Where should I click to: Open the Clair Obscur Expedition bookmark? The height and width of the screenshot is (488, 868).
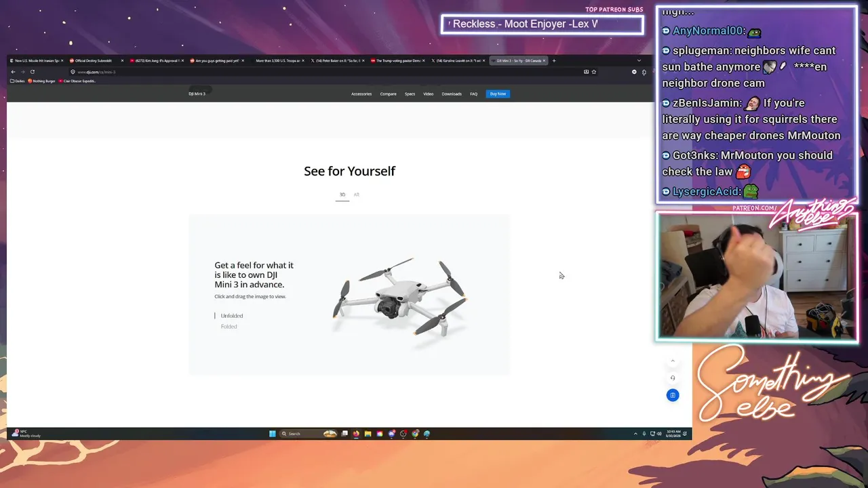point(77,81)
